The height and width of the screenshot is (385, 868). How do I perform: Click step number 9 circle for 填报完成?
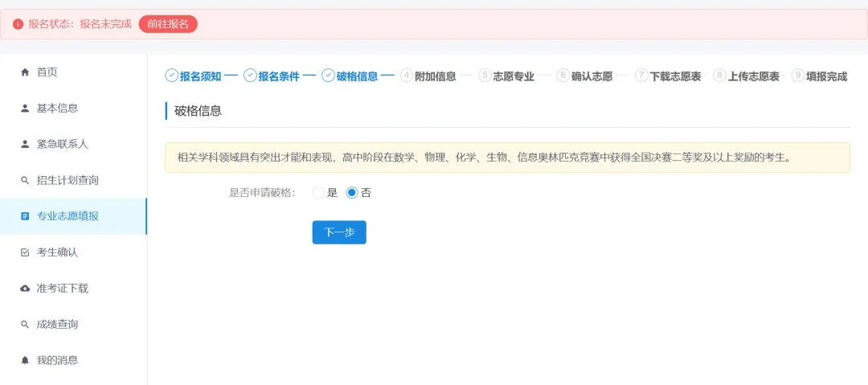click(798, 76)
